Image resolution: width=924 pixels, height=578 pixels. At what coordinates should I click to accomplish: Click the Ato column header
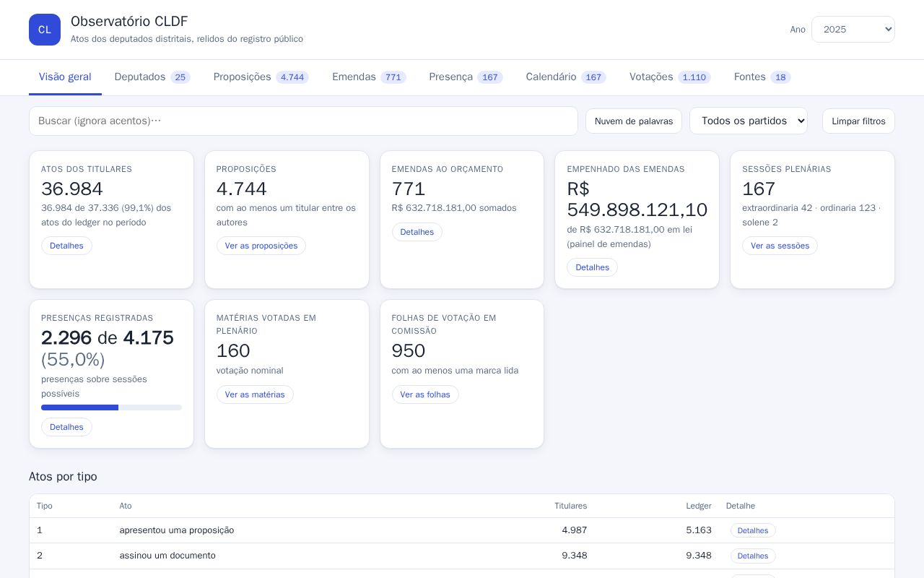[x=126, y=506]
